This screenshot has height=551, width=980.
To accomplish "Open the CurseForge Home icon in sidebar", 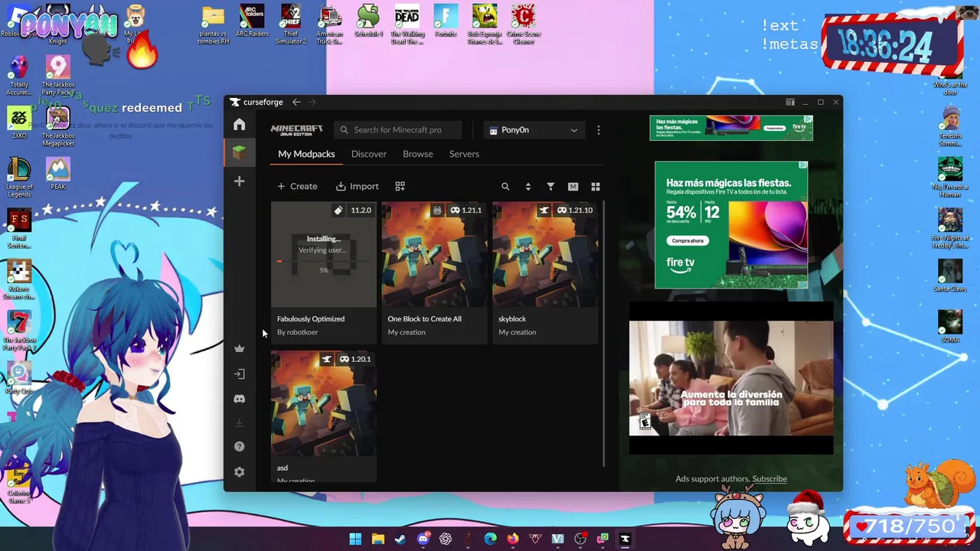I will coord(240,125).
